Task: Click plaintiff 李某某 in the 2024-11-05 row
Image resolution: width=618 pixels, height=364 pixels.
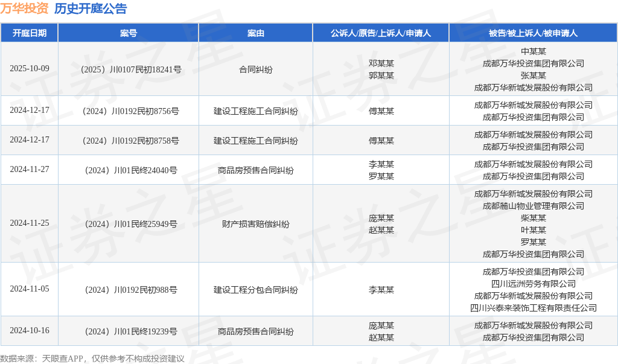Action: coord(381,290)
